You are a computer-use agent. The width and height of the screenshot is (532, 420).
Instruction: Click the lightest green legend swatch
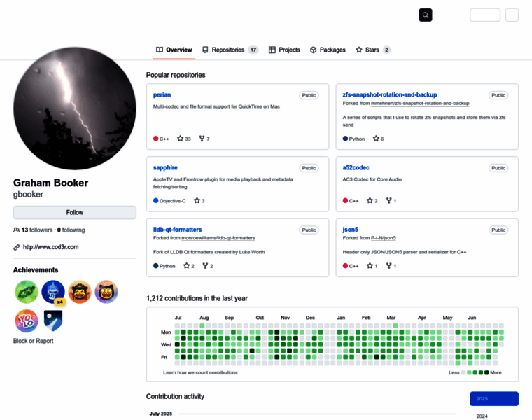(x=469, y=372)
